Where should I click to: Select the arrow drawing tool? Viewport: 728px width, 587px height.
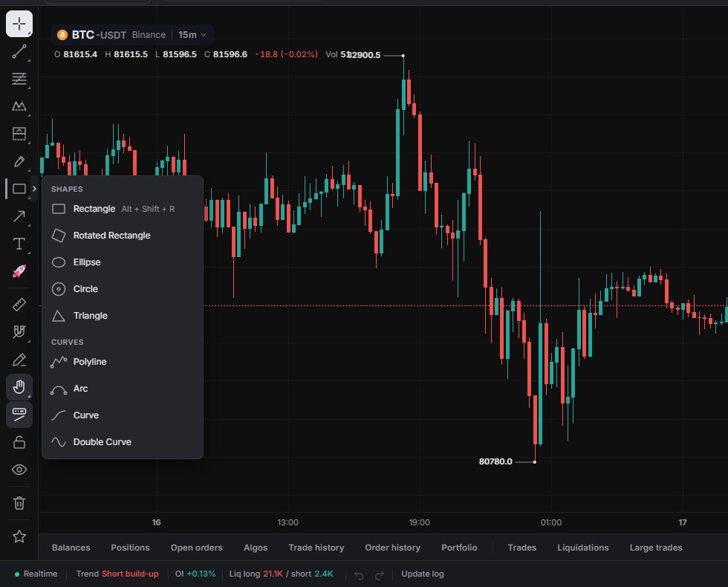[x=19, y=216]
